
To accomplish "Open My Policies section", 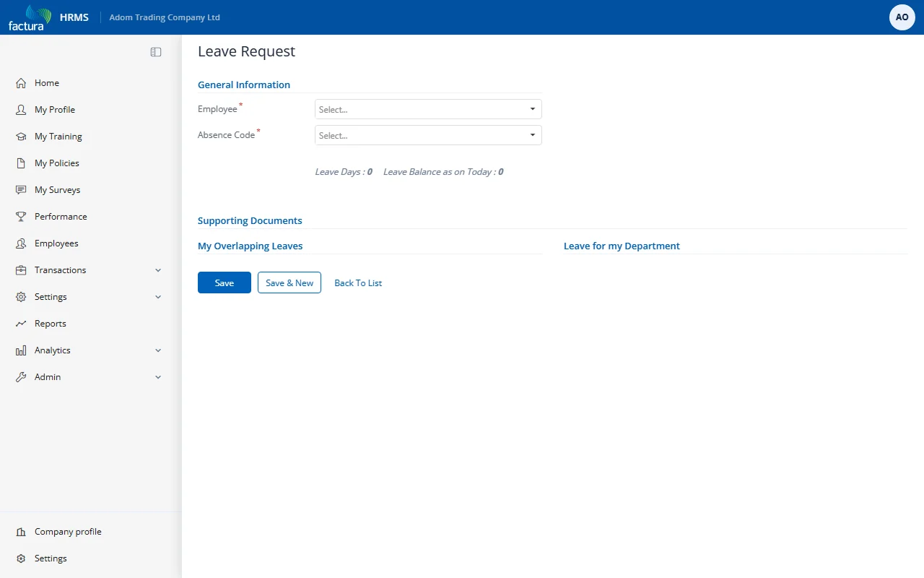I will coord(57,163).
